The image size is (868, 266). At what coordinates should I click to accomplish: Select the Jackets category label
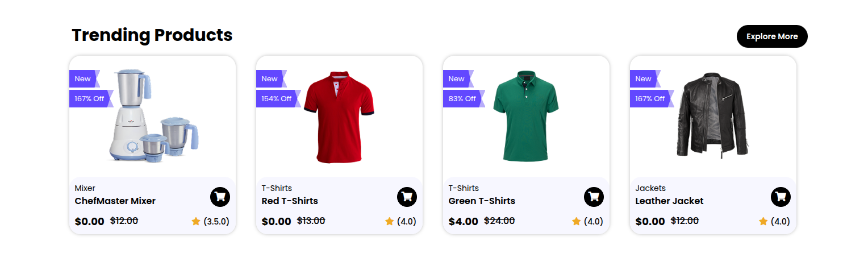point(650,188)
